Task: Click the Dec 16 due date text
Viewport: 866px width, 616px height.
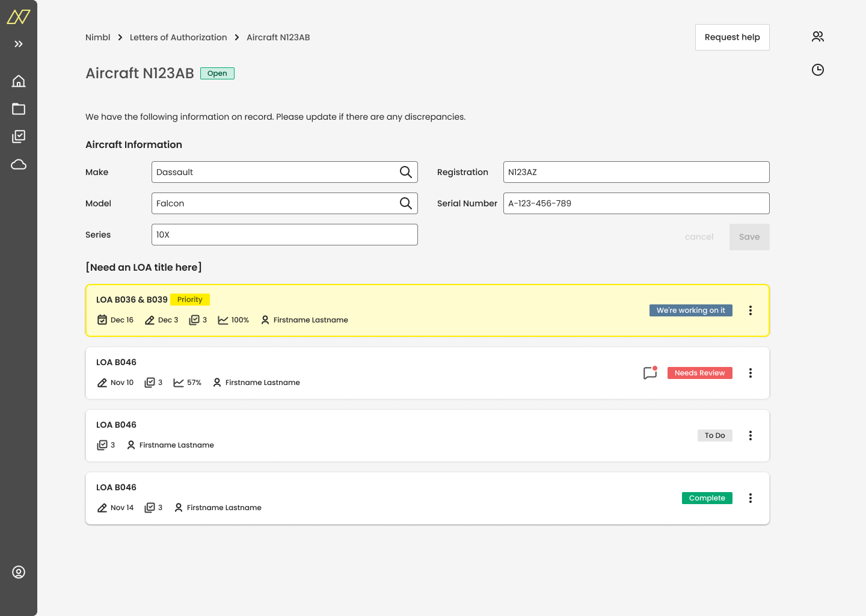Action: [122, 320]
